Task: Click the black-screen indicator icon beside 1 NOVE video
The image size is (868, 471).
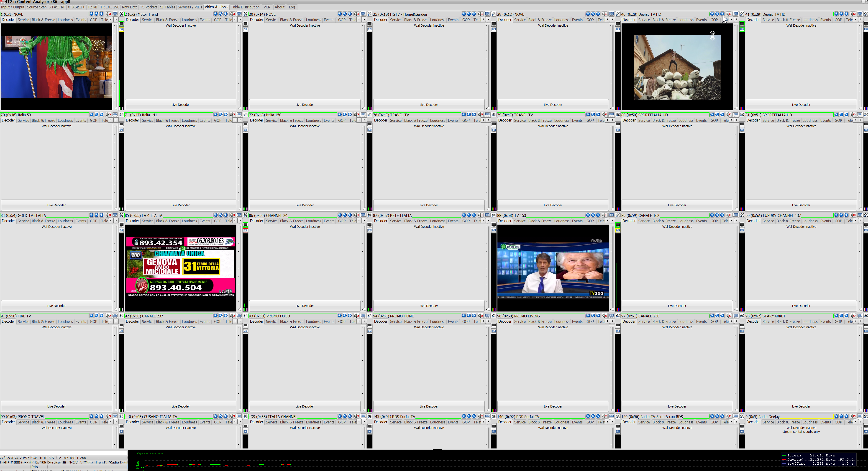Action: (x=121, y=24)
